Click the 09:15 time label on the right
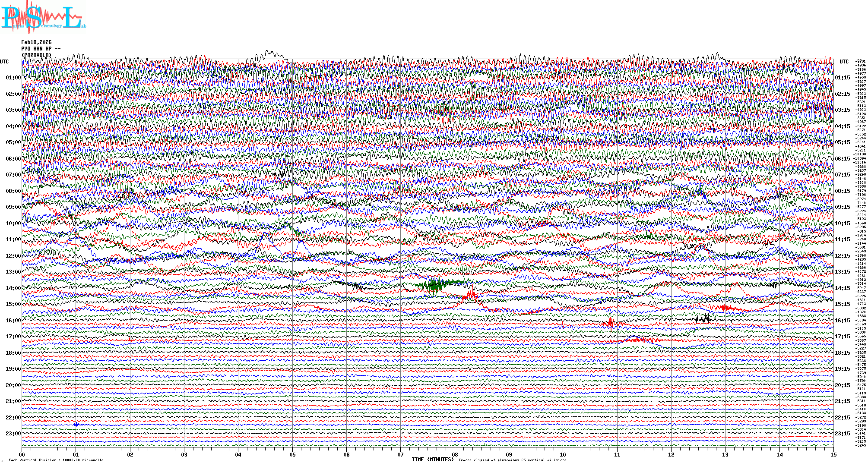 click(842, 207)
